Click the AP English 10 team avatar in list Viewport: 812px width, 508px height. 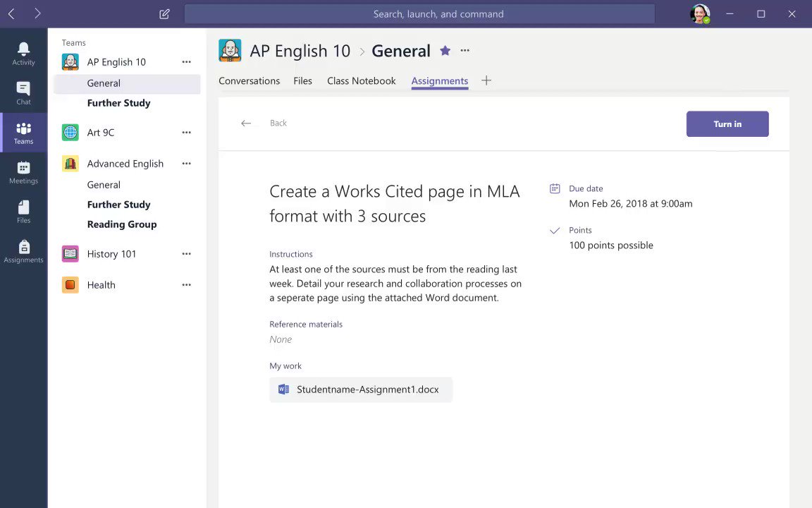[x=70, y=61]
